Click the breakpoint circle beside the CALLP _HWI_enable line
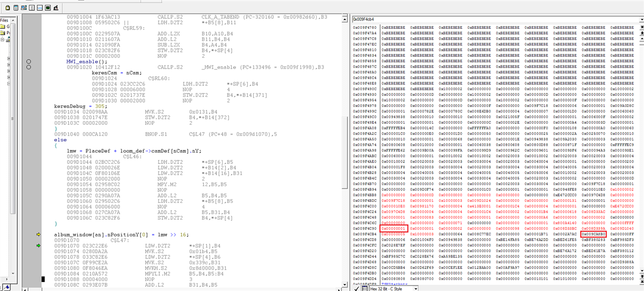This screenshot has width=644, height=291. coord(29,67)
